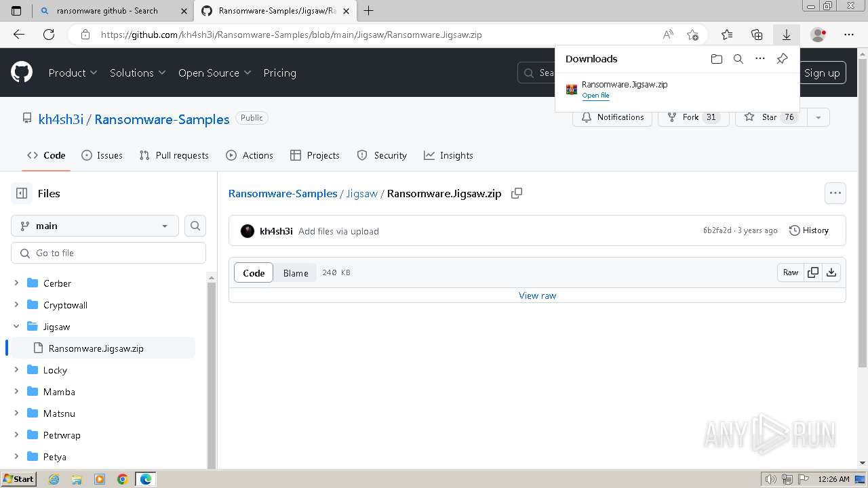Refresh the page with the reload icon
This screenshot has width=868, height=488.
tap(49, 35)
